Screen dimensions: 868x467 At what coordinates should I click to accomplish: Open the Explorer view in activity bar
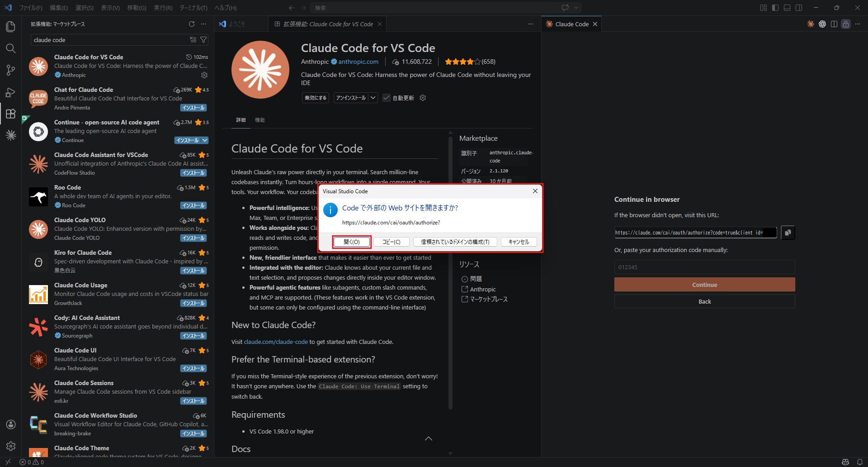point(10,27)
